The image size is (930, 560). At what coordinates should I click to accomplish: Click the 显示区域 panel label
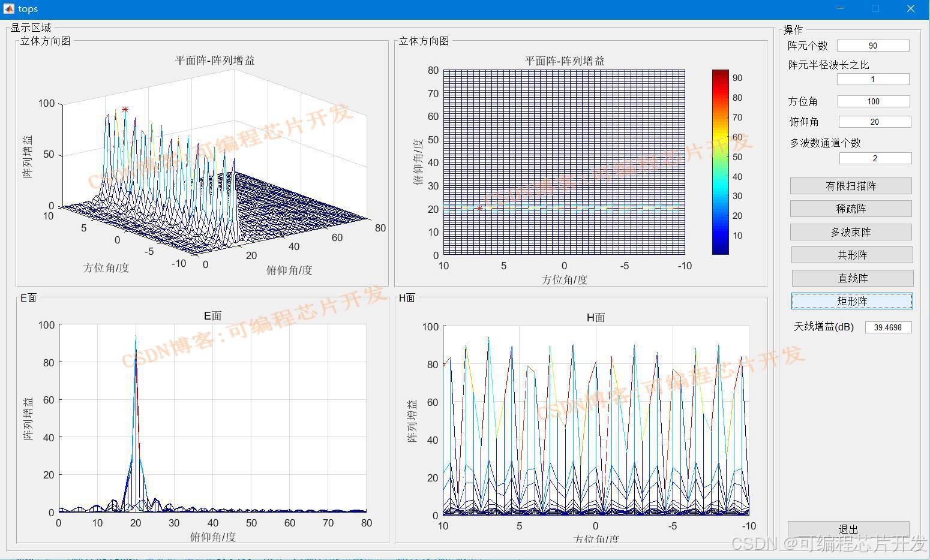pyautogui.click(x=31, y=28)
